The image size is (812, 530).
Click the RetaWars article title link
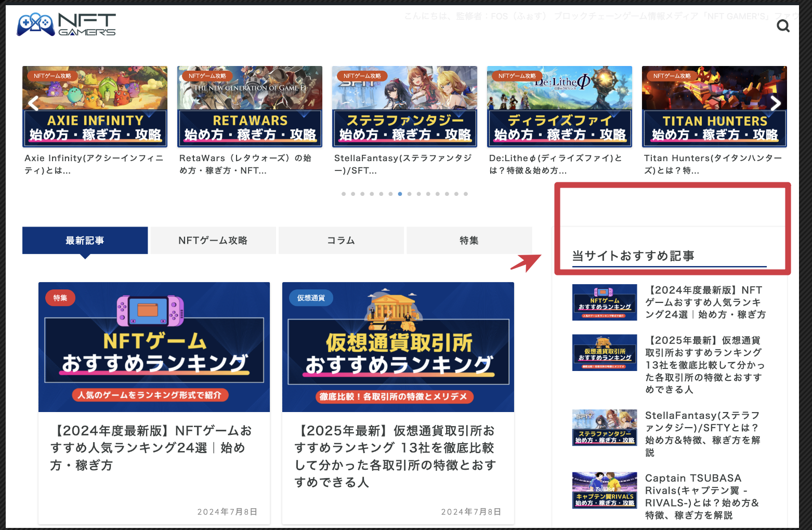point(245,164)
